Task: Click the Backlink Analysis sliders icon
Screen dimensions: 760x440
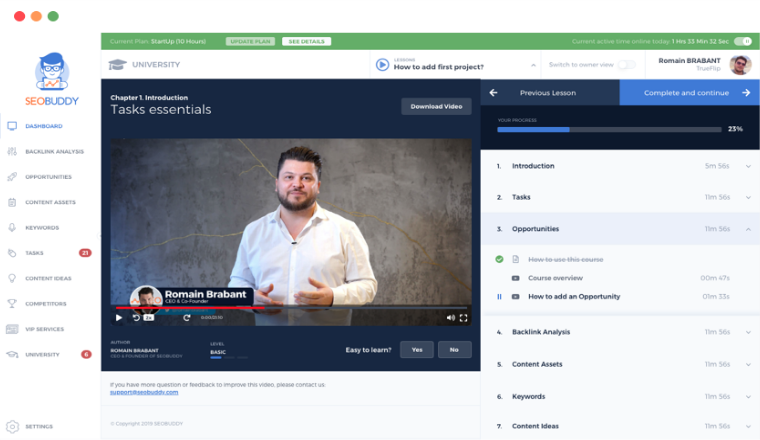Action: click(12, 152)
